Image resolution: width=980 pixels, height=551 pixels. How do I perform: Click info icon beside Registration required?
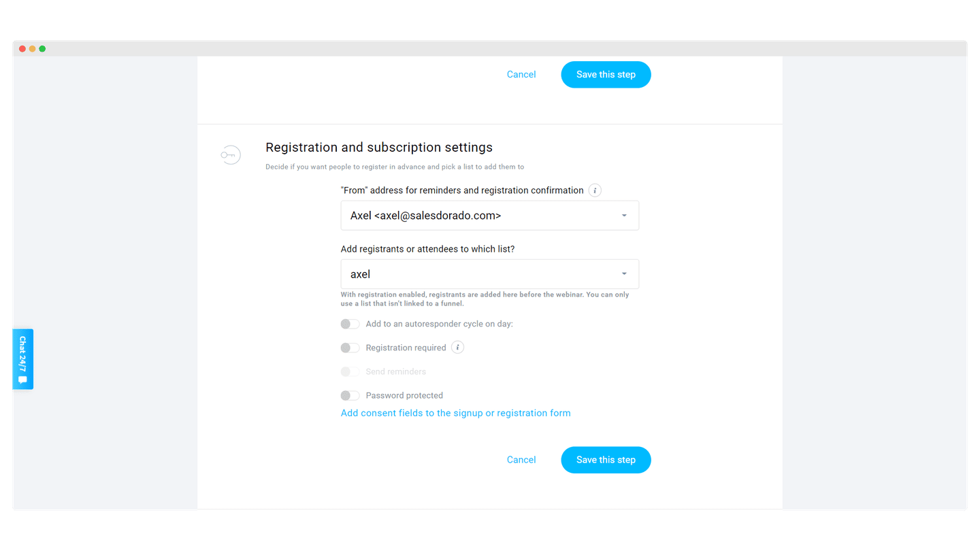pyautogui.click(x=458, y=348)
